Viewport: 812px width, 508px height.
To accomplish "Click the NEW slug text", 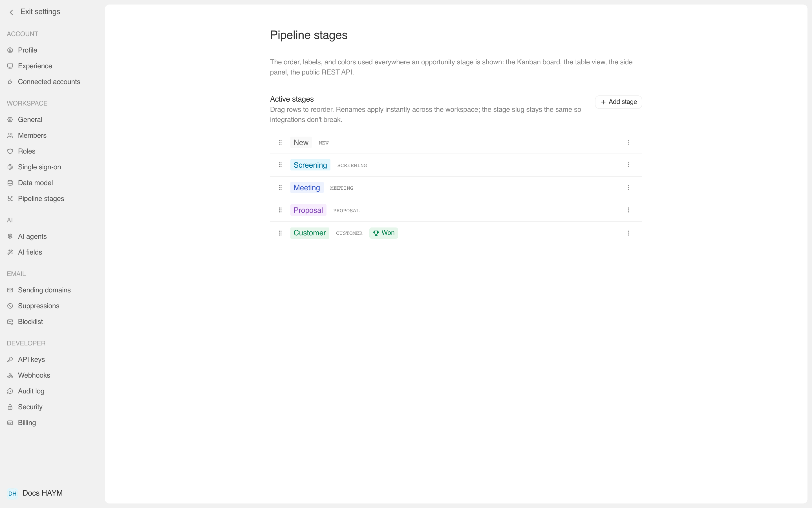I will (x=323, y=143).
